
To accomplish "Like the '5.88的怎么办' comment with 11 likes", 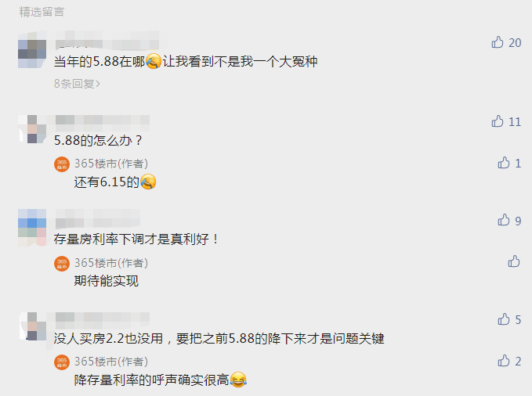I will 498,121.
